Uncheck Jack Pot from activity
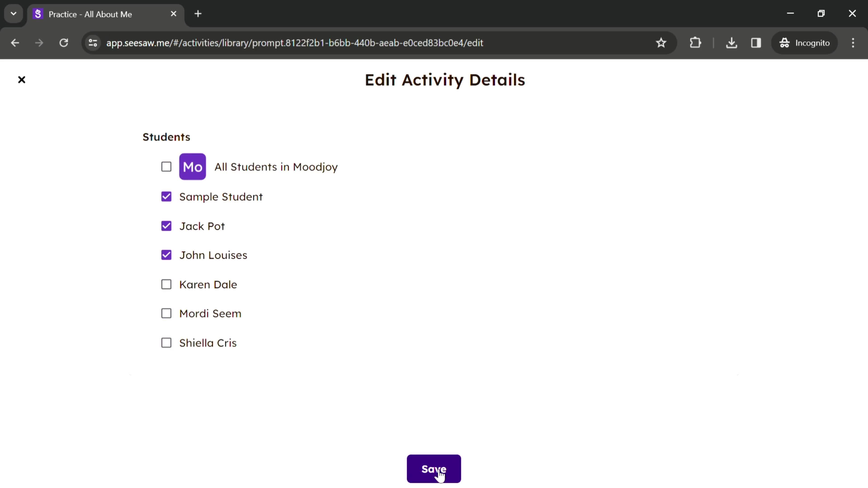868x488 pixels. tap(166, 226)
